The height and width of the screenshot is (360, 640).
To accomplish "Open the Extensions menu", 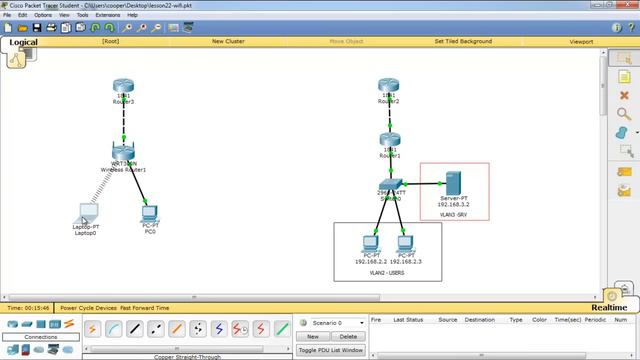I will [108, 15].
